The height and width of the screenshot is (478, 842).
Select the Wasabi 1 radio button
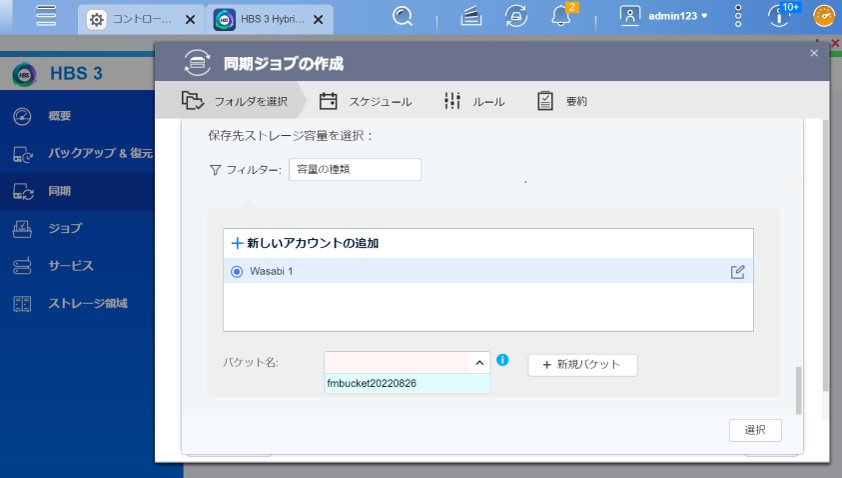(x=237, y=271)
